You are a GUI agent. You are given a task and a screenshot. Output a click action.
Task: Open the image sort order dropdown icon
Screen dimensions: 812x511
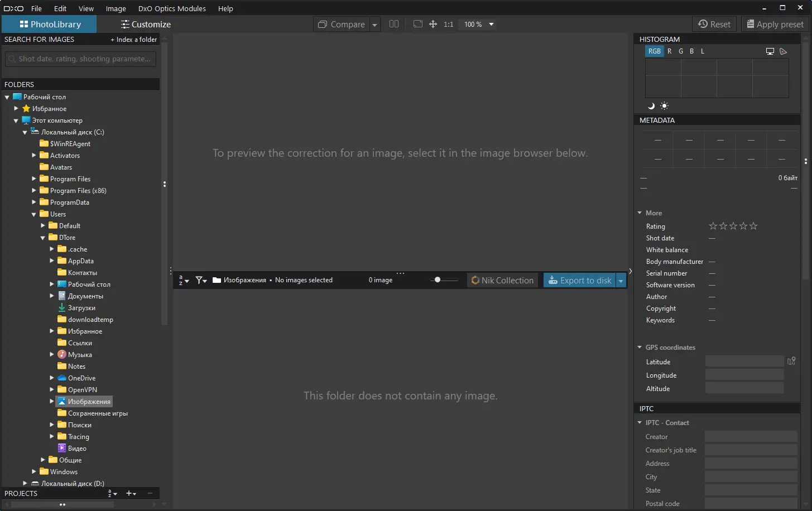184,280
